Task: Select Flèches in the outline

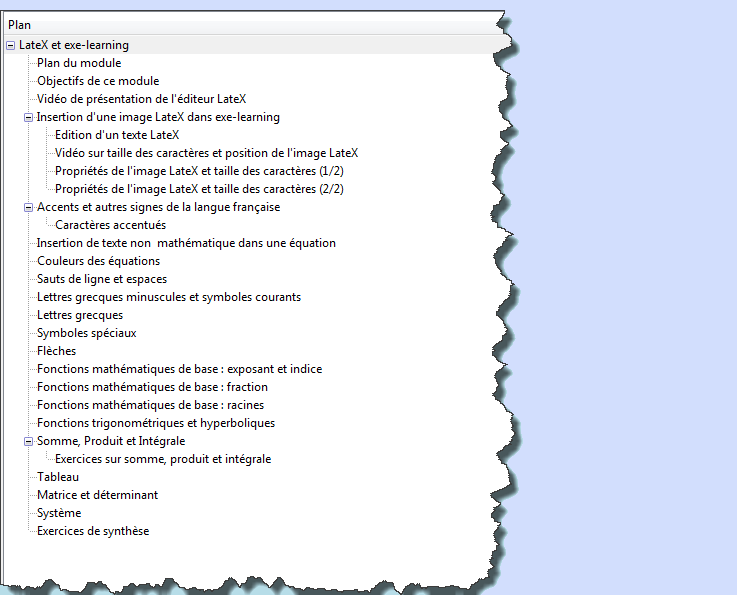Action: coord(56,351)
